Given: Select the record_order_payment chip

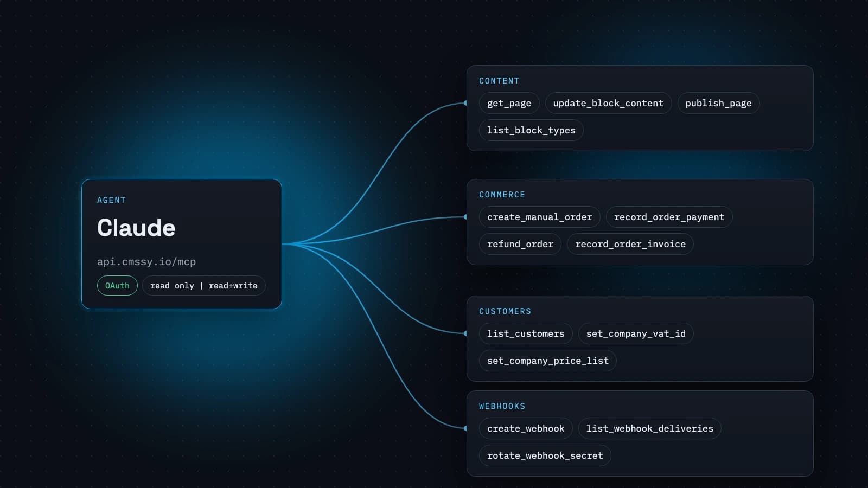Looking at the screenshot, I should click(669, 217).
